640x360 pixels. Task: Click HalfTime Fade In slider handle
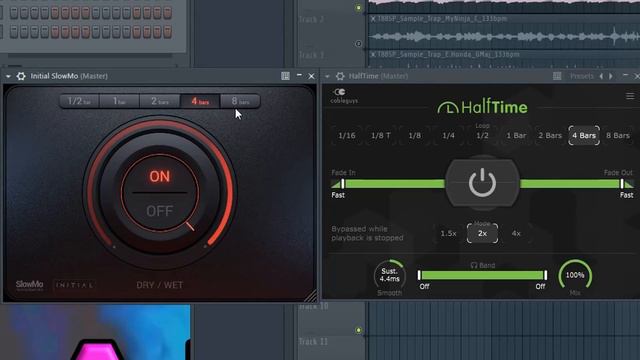[x=343, y=184]
